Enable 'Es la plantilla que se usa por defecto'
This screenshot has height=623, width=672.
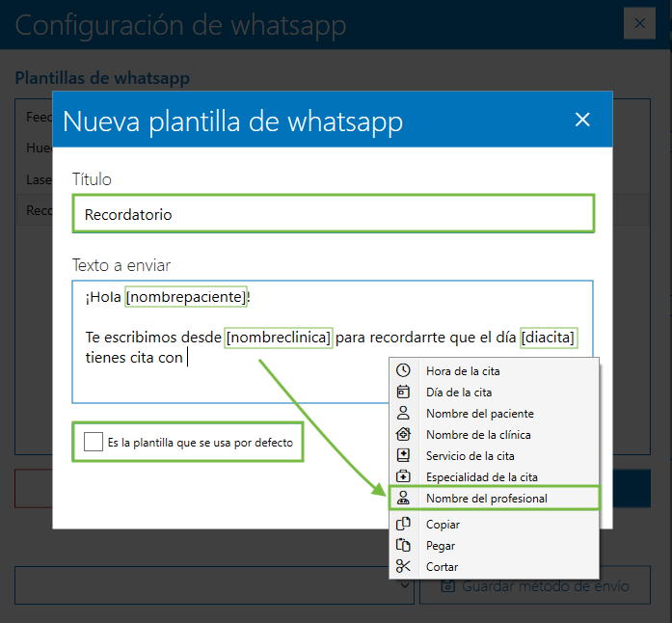[93, 442]
